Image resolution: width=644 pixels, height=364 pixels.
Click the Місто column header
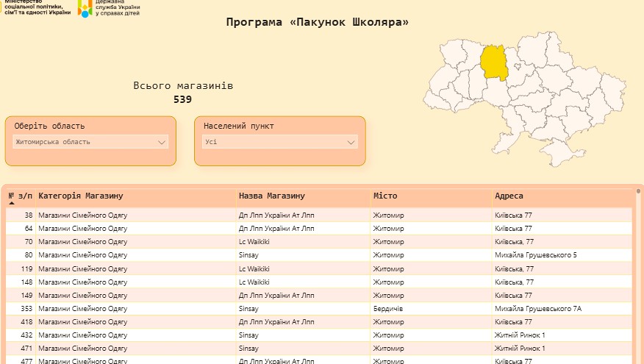385,196
